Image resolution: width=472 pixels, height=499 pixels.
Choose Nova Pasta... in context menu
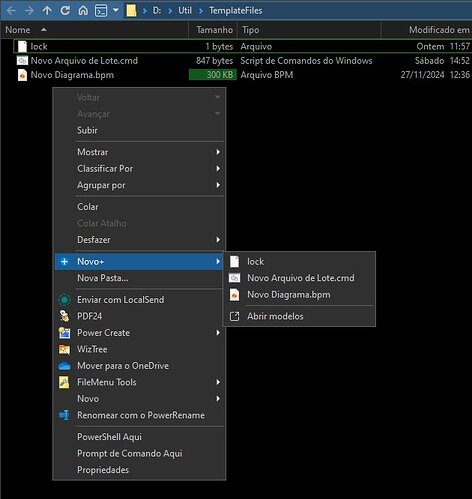pos(139,278)
